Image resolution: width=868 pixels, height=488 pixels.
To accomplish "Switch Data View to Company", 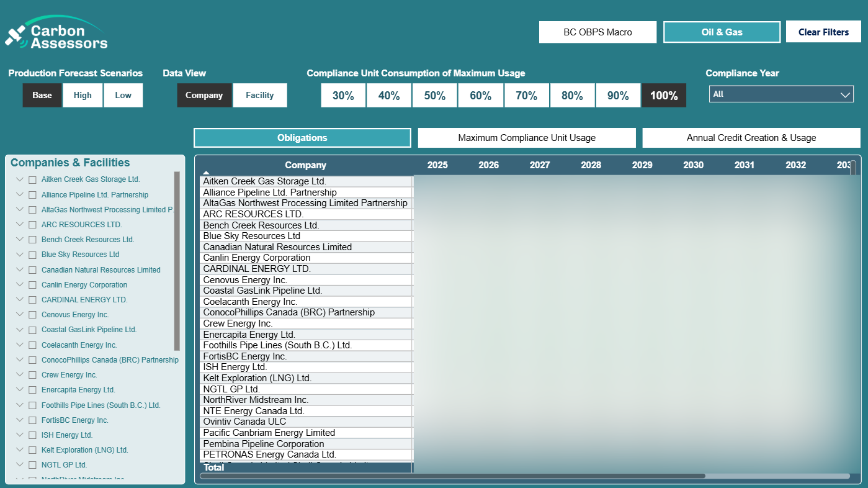I will pyautogui.click(x=204, y=96).
